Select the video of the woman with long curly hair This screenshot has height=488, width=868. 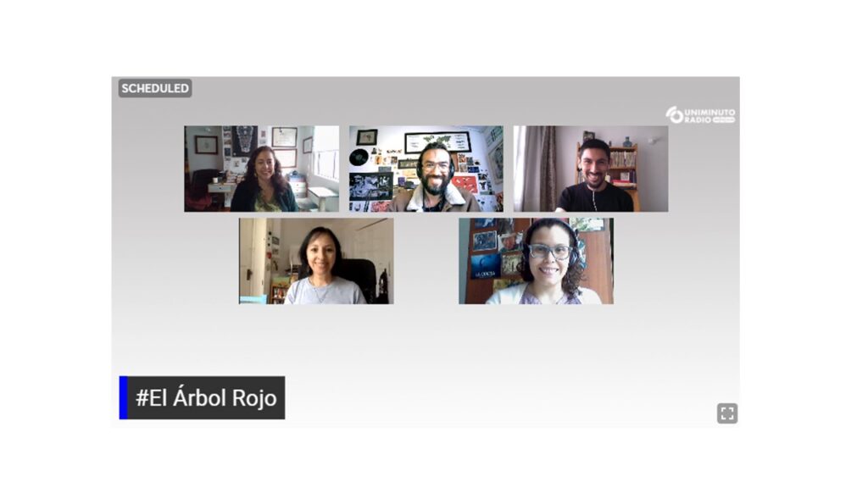coord(261,169)
